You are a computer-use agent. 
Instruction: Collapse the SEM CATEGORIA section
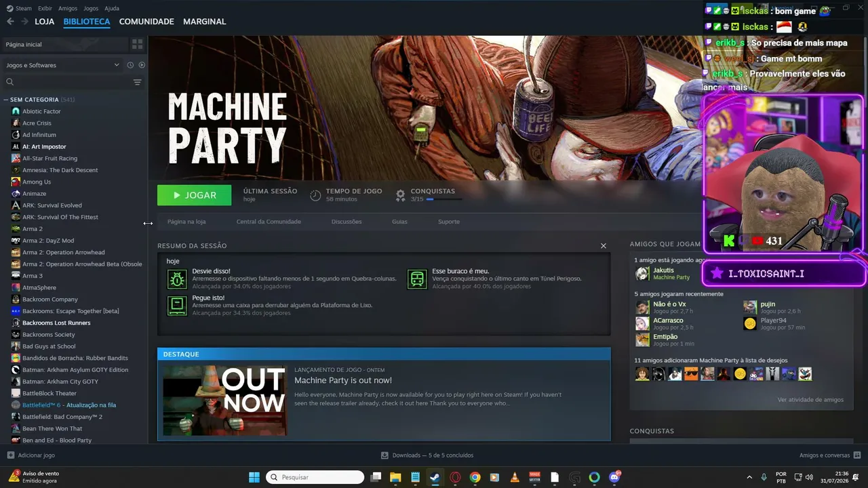point(6,100)
